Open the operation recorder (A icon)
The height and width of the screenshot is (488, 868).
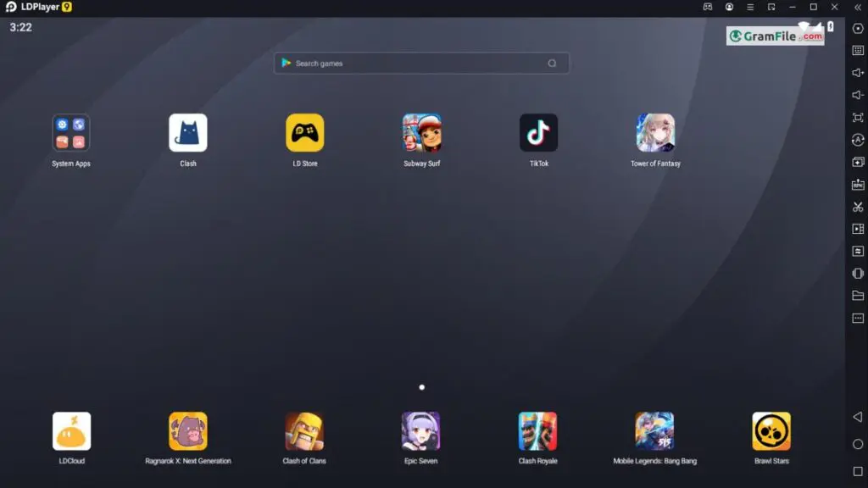click(858, 140)
